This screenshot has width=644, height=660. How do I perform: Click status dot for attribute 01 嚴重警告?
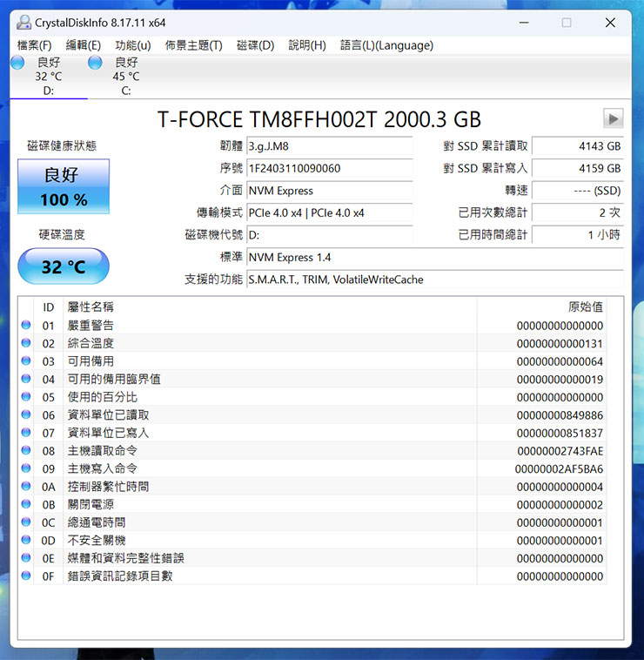[x=26, y=325]
